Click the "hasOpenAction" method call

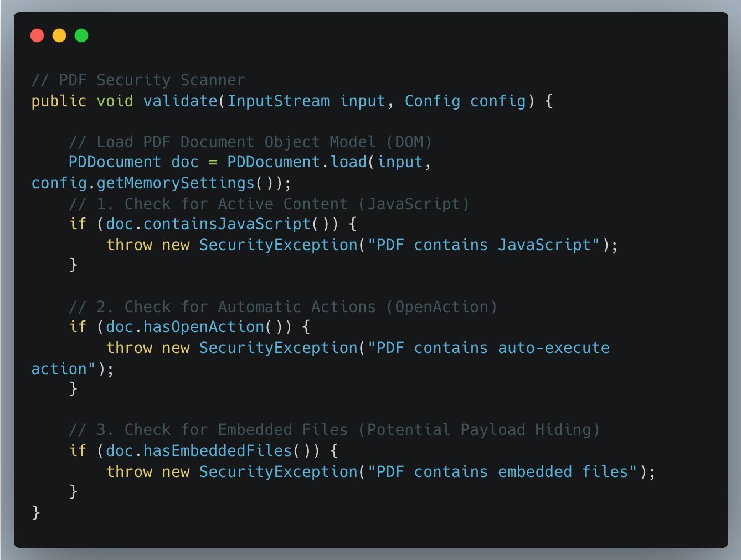coord(204,327)
